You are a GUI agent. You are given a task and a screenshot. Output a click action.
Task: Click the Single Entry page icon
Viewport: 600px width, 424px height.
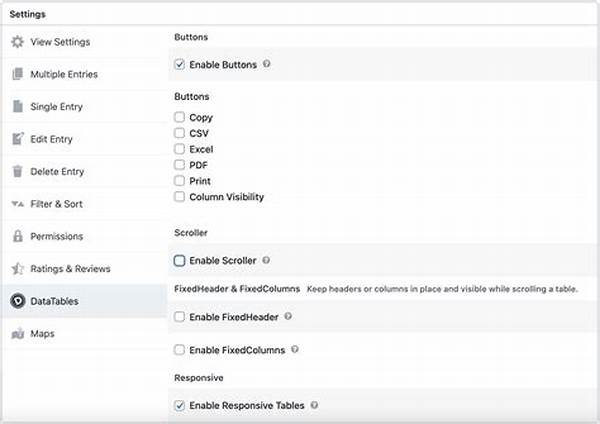17,107
